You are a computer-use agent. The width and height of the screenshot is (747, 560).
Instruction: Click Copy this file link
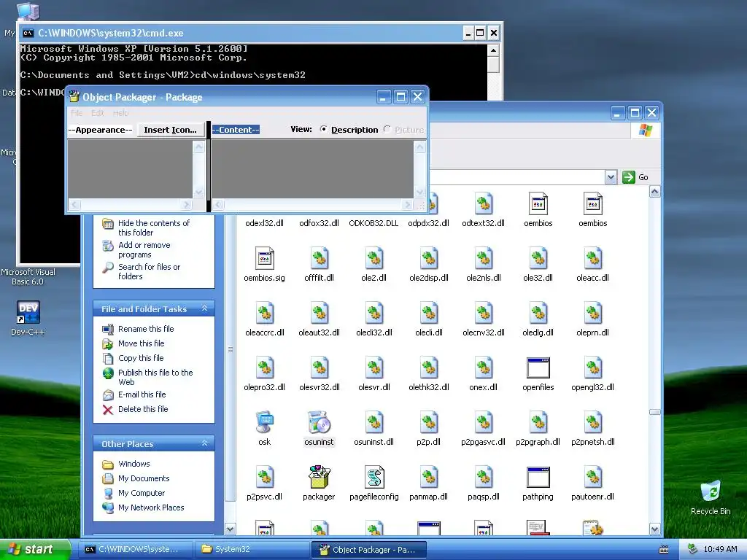(x=141, y=358)
